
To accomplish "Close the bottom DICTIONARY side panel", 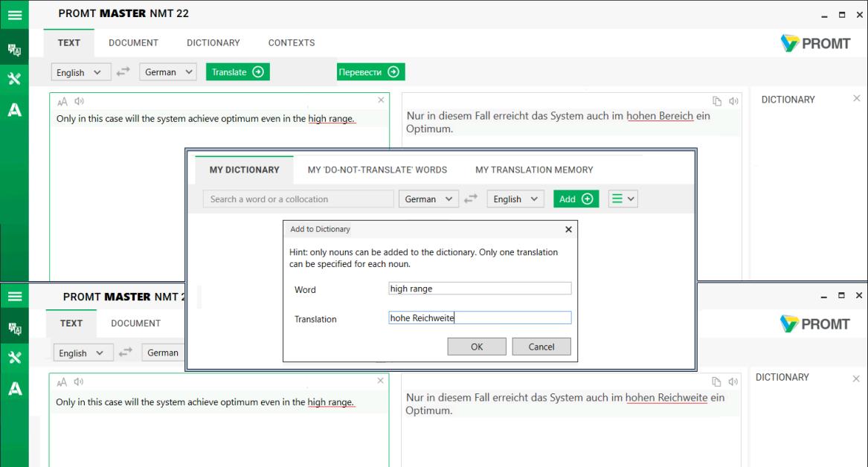I will tap(856, 379).
